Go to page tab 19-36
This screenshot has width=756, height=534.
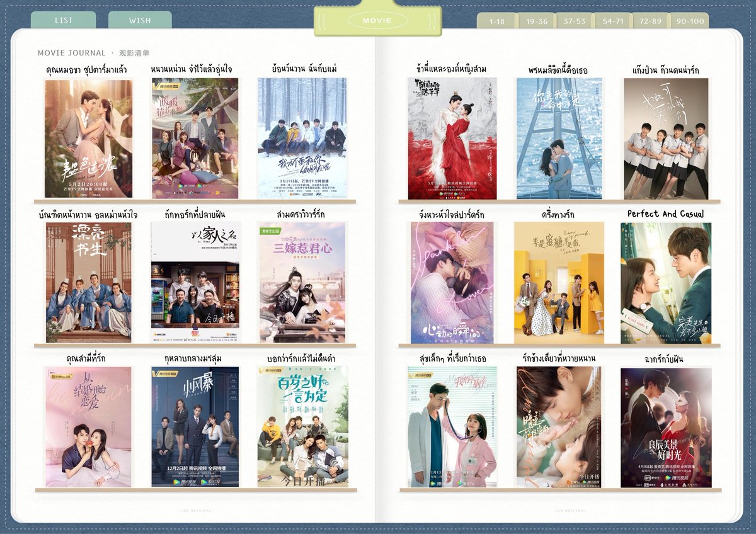pos(536,21)
